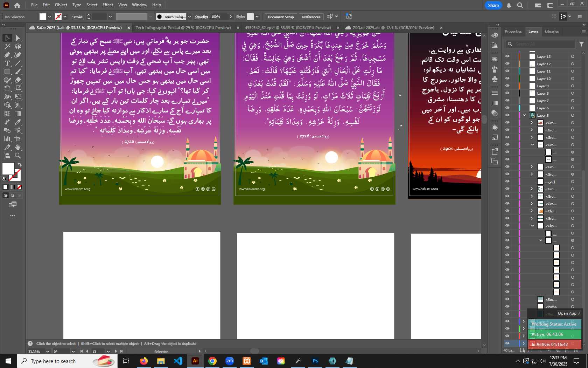The height and width of the screenshot is (368, 588).
Task: Choose the Scale tool
Action: 18,88
